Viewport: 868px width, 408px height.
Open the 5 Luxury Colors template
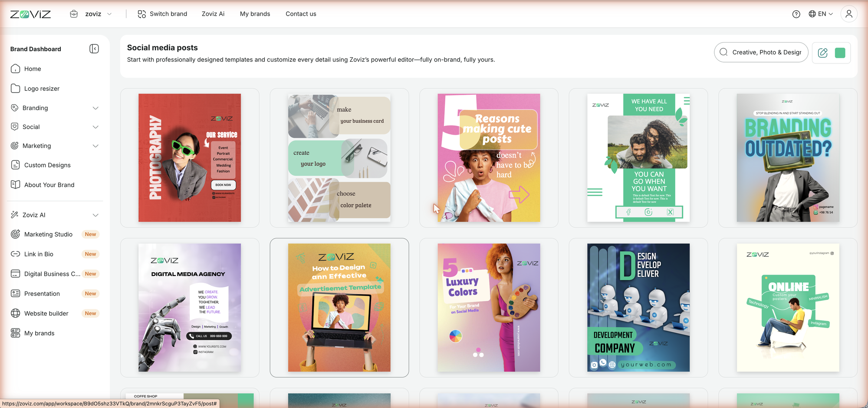point(489,308)
